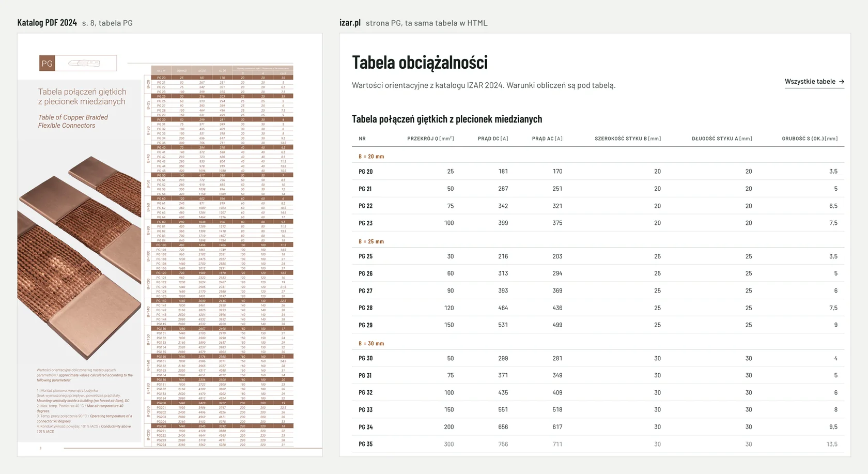
Task: Select the 'PG 23' row label
Action: [366, 223]
